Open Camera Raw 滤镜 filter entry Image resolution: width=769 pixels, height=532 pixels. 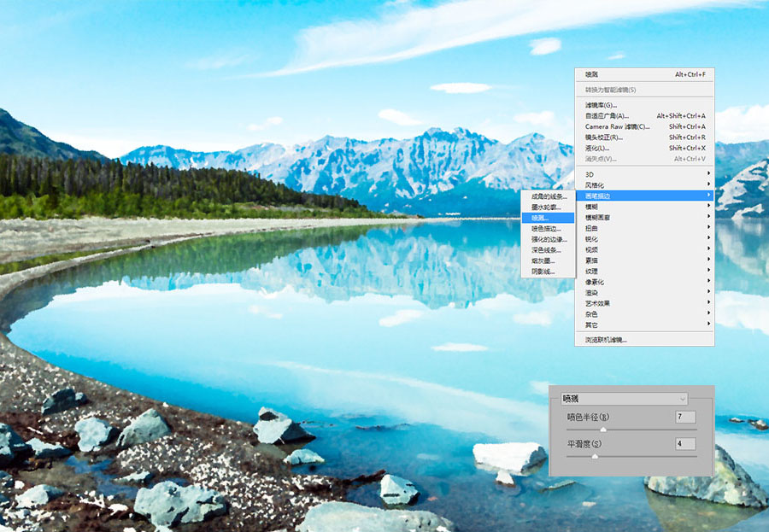(644, 126)
